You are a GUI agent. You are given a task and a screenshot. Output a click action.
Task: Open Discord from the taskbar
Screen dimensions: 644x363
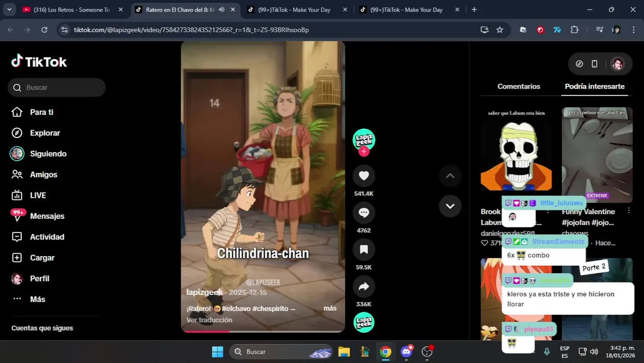(x=407, y=351)
